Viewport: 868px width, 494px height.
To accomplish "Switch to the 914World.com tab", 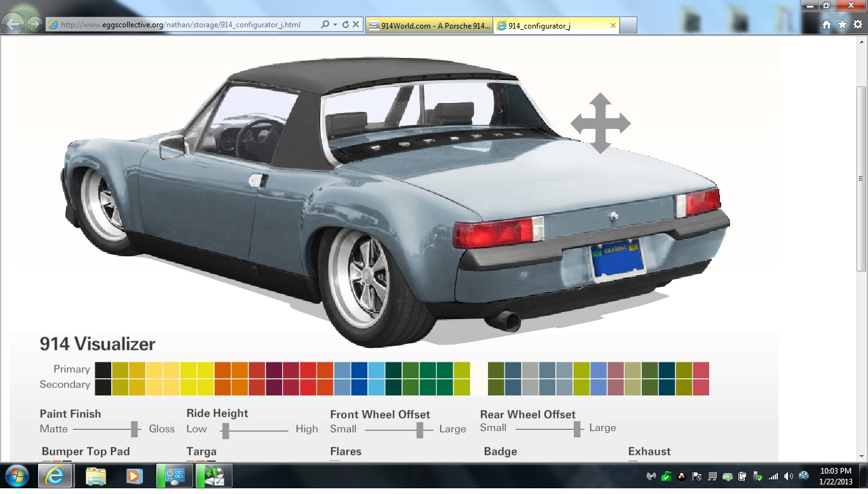I will 430,25.
